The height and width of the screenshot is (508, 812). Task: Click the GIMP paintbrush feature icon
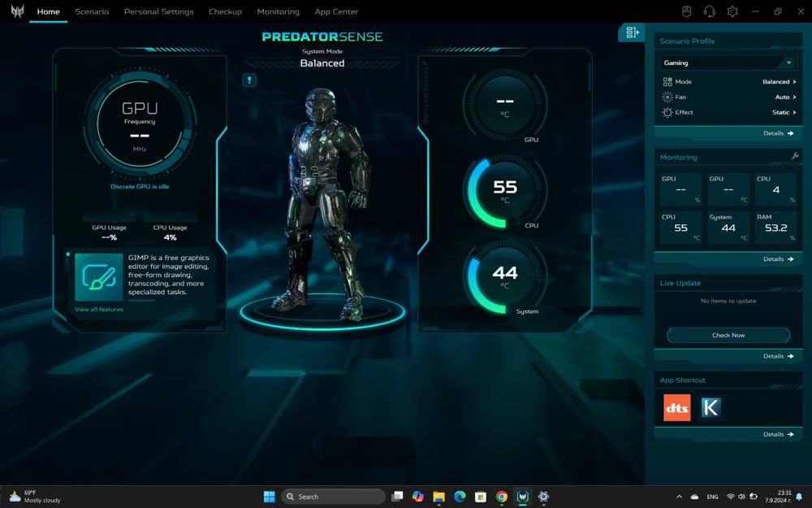(x=99, y=277)
